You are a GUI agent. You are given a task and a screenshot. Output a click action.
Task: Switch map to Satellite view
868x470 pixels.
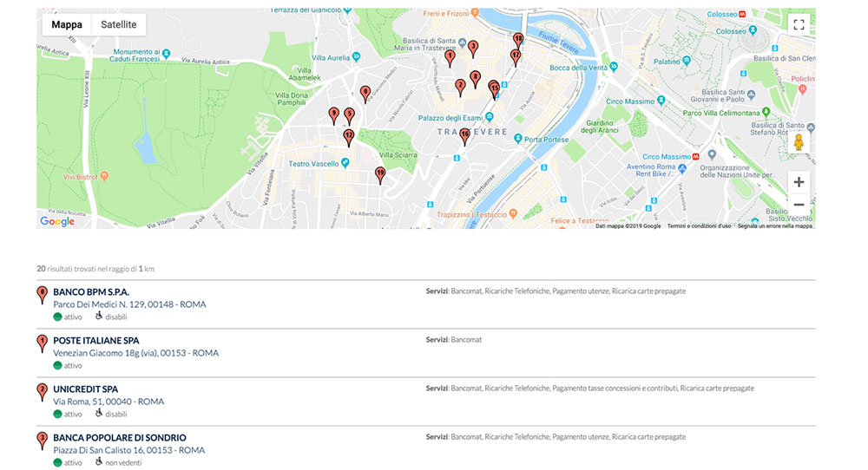point(118,24)
